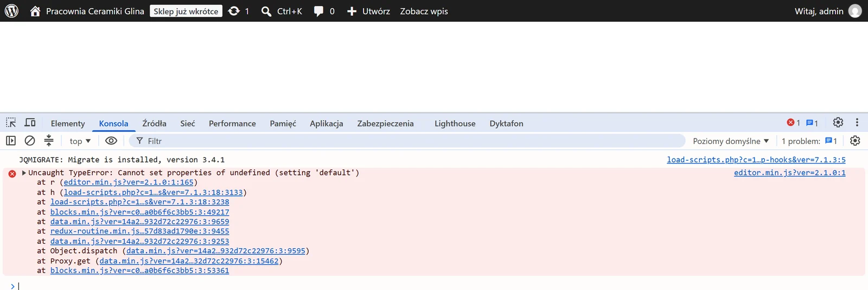Image resolution: width=868 pixels, height=290 pixels.
Task: Switch to the Zabezpieczenia tab
Action: (x=385, y=123)
